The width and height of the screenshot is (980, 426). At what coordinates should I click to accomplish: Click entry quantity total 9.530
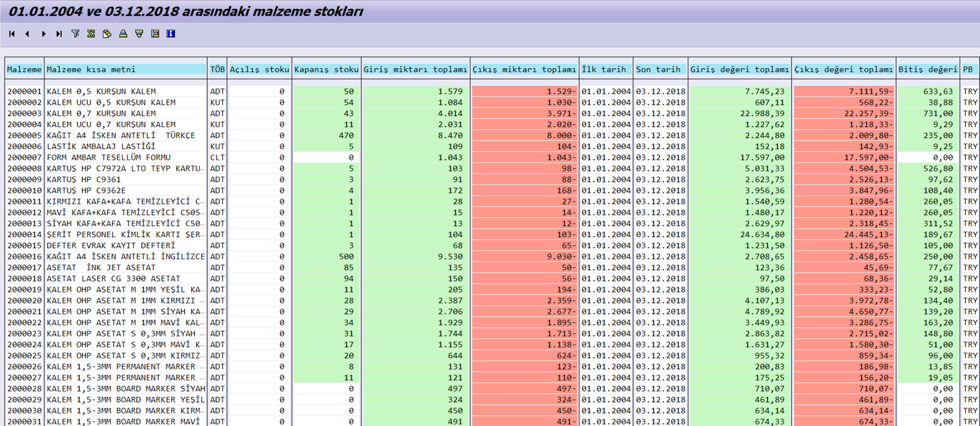[450, 256]
